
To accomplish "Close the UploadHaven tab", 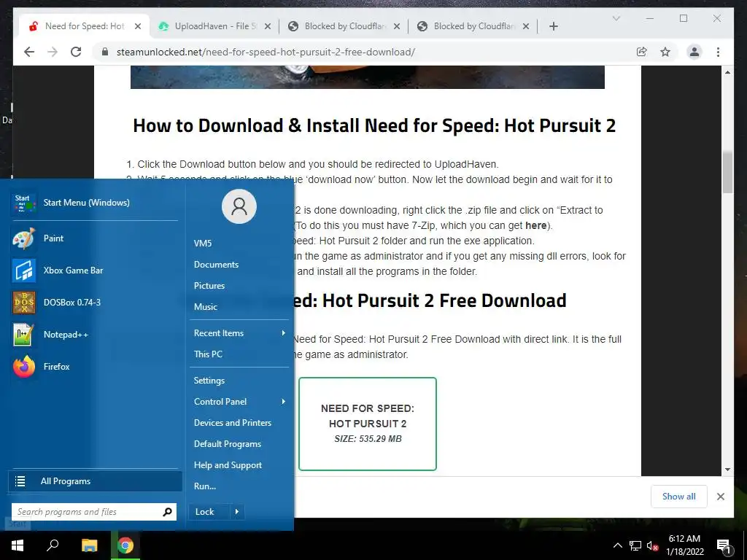I will click(x=268, y=26).
